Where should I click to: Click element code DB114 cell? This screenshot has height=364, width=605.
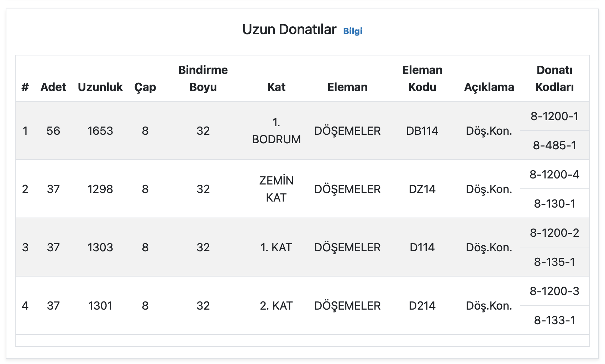tap(422, 131)
